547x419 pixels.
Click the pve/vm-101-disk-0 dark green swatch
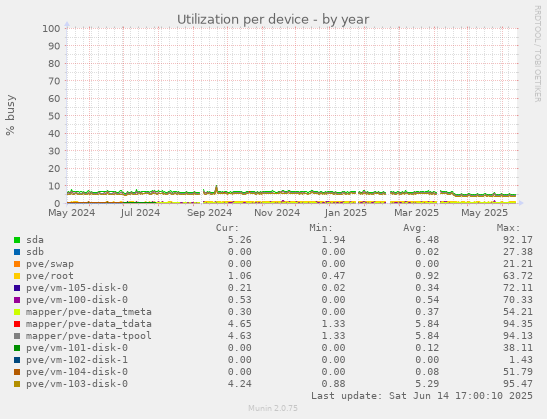coord(17,348)
